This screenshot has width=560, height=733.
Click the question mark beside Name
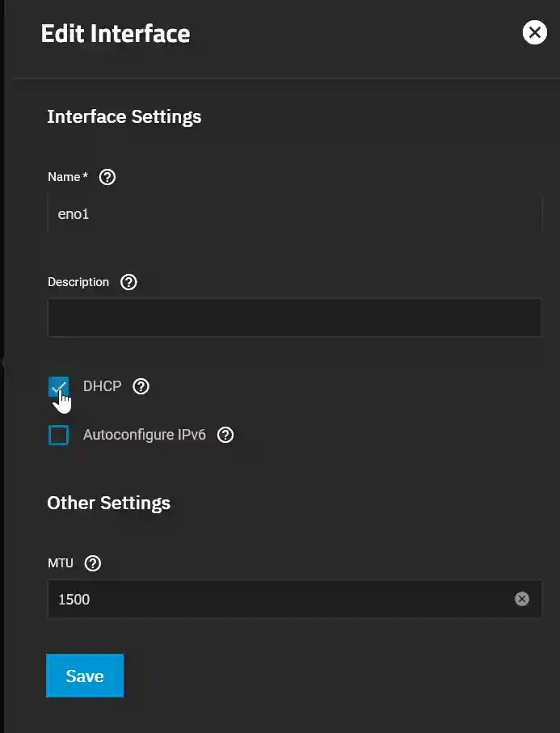[107, 177]
